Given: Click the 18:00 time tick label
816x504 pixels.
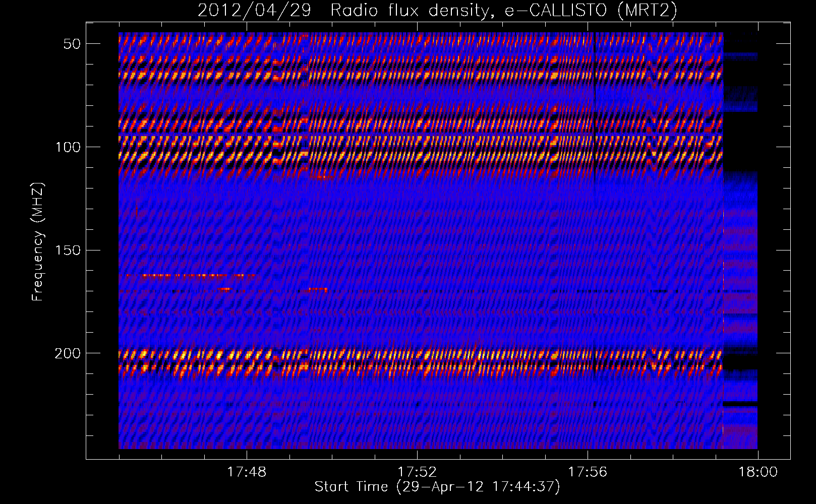Looking at the screenshot, I should (x=758, y=472).
